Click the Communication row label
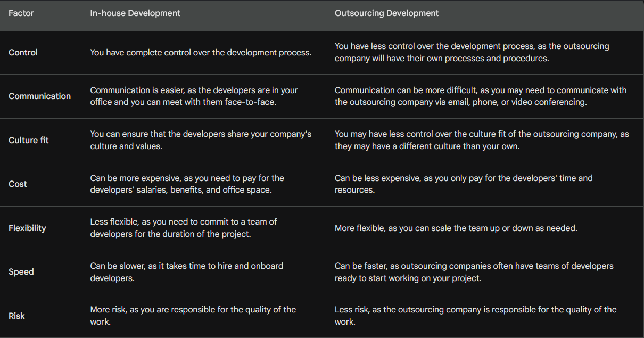644x338 pixels. (40, 96)
